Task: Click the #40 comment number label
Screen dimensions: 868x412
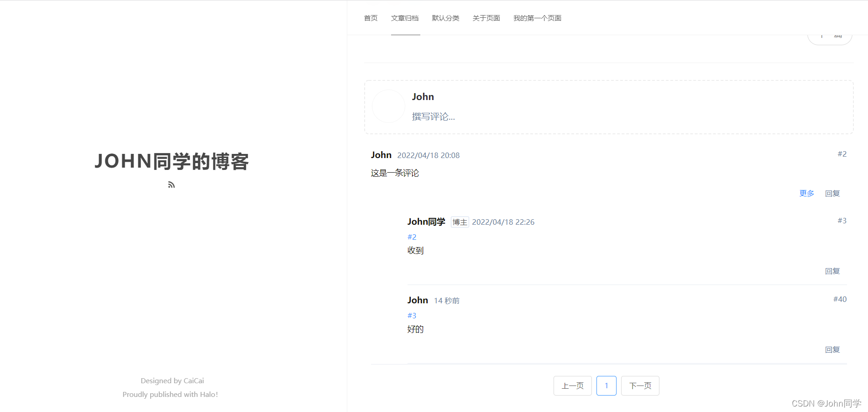Action: pyautogui.click(x=840, y=299)
